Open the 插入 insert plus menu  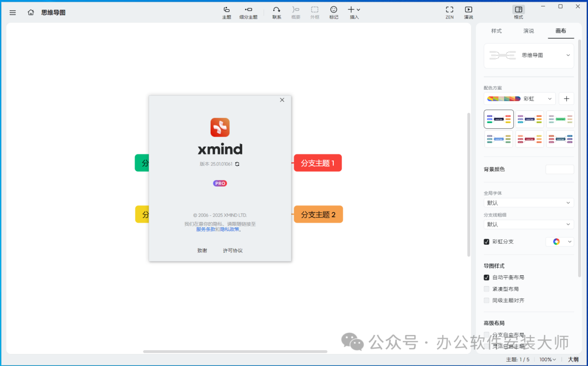354,13
